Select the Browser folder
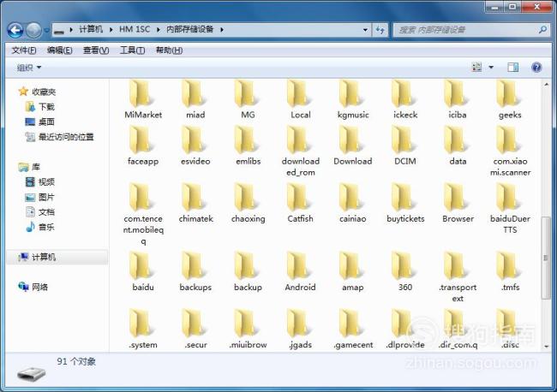 458,204
